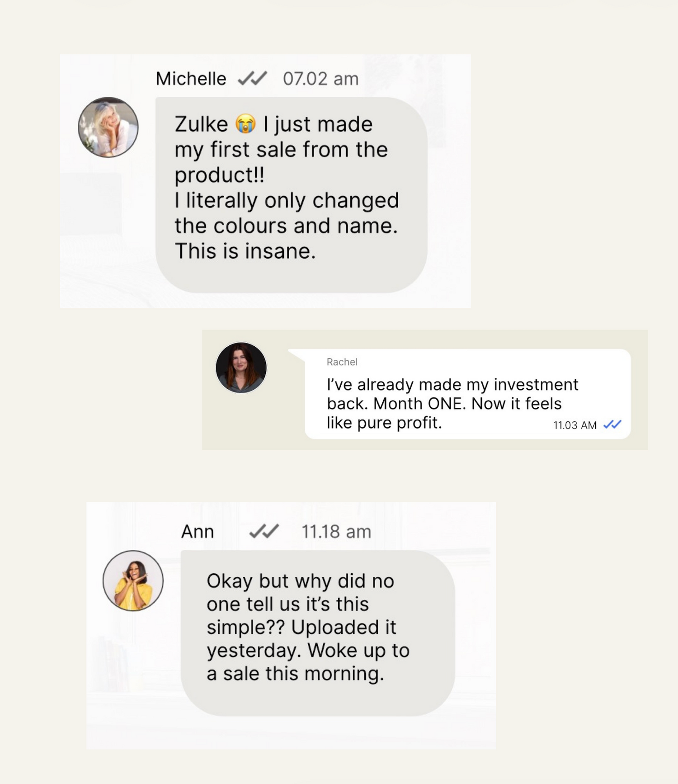Viewport: 678px width, 784px height.
Task: Click "Okay but why did no" line
Action: [x=300, y=581]
